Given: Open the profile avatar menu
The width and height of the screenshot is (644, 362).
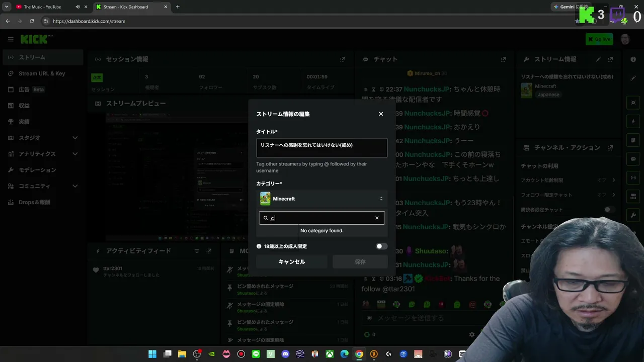Looking at the screenshot, I should 625,39.
